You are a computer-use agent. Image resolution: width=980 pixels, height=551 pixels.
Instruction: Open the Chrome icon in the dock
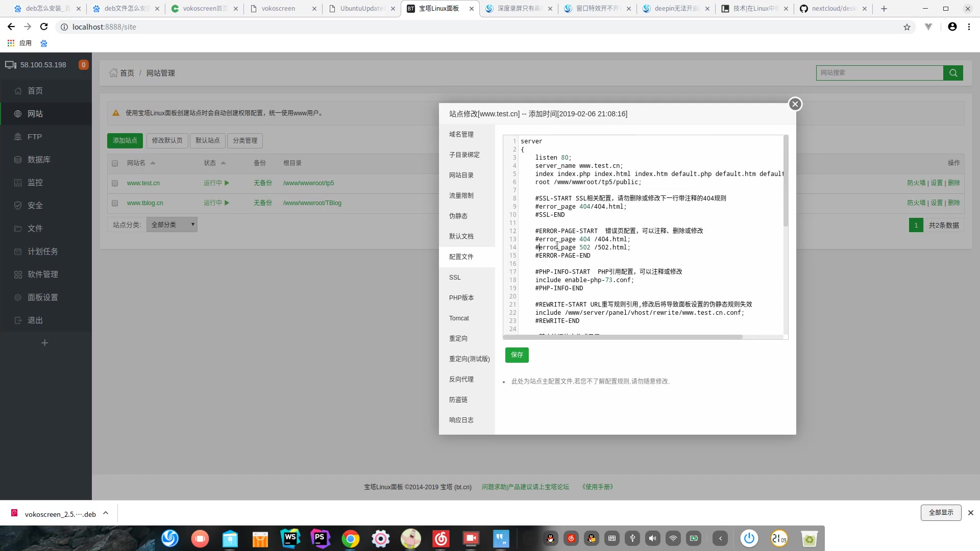[x=350, y=539]
